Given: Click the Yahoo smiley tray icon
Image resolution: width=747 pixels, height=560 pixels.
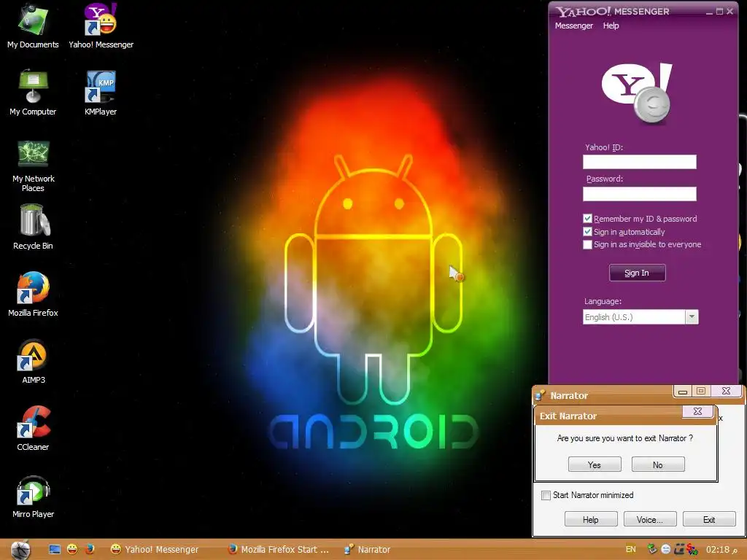Looking at the screenshot, I should [665, 550].
